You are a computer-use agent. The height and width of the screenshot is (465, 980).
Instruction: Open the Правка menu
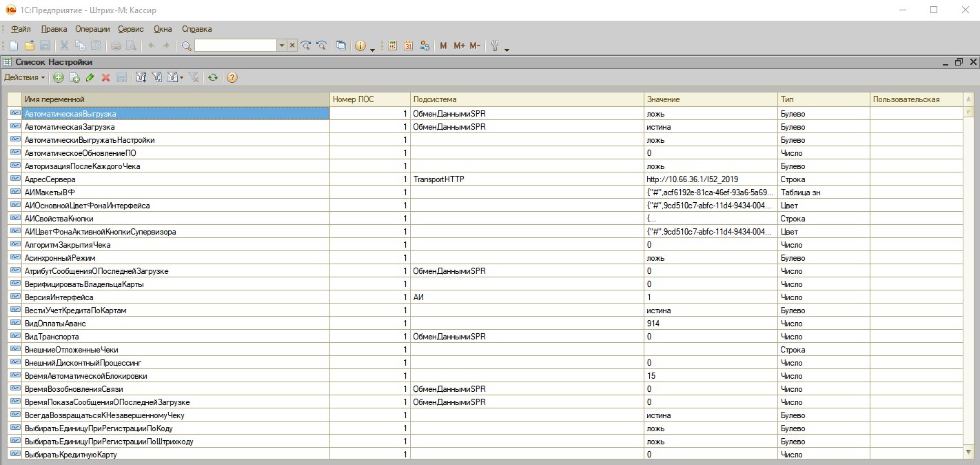(54, 29)
